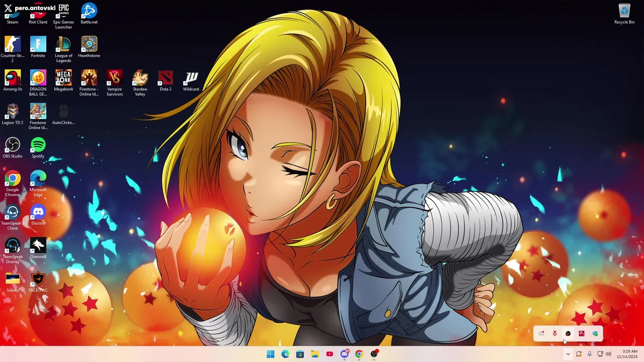This screenshot has width=644, height=362.
Task: Open the TeamSpeak 3 Client shortcut
Action: pyautogui.click(x=13, y=217)
